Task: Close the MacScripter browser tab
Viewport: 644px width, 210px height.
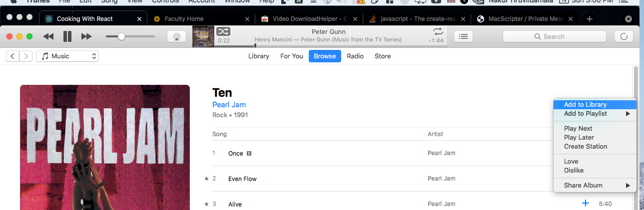Action: (571, 19)
